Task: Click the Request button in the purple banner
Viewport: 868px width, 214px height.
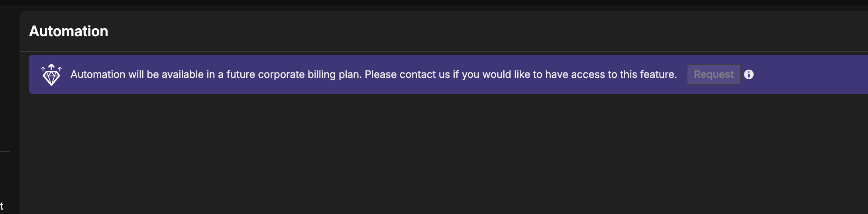Action: 713,74
